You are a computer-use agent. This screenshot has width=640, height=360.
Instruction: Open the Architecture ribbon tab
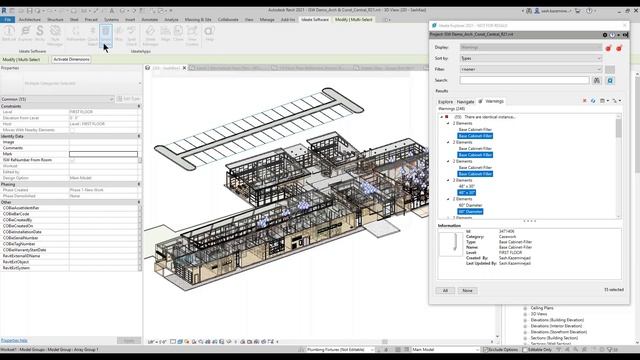click(x=30, y=20)
